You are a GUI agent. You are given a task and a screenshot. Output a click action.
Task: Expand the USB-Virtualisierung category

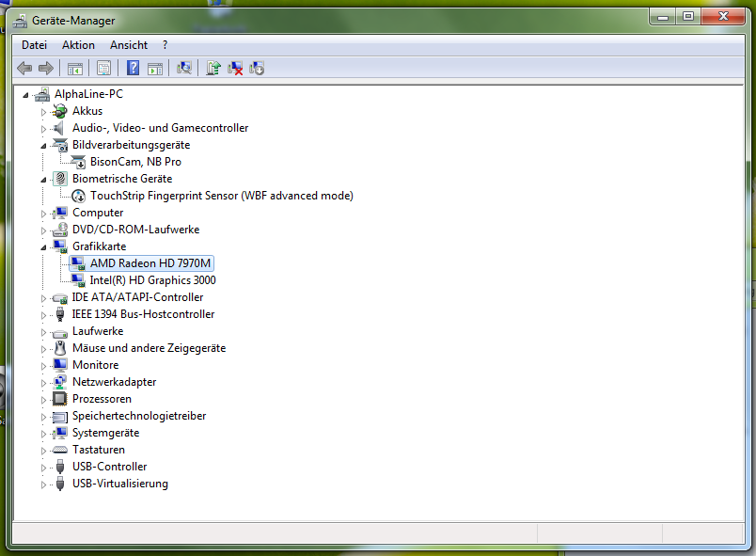43,485
